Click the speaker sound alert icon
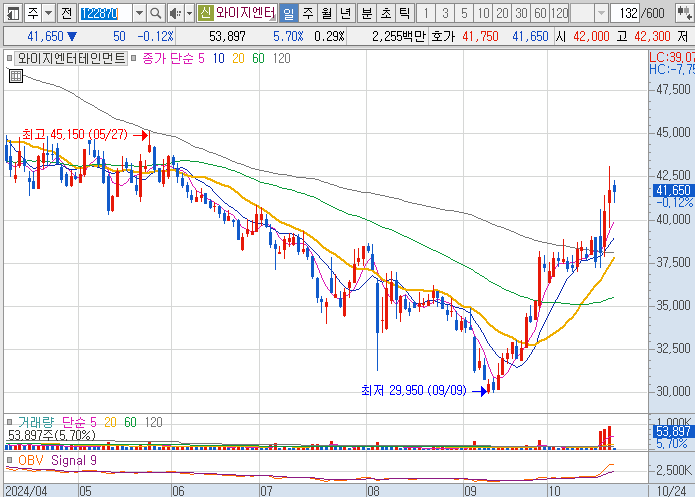Screen dimensions: 695x497 coord(175,13)
